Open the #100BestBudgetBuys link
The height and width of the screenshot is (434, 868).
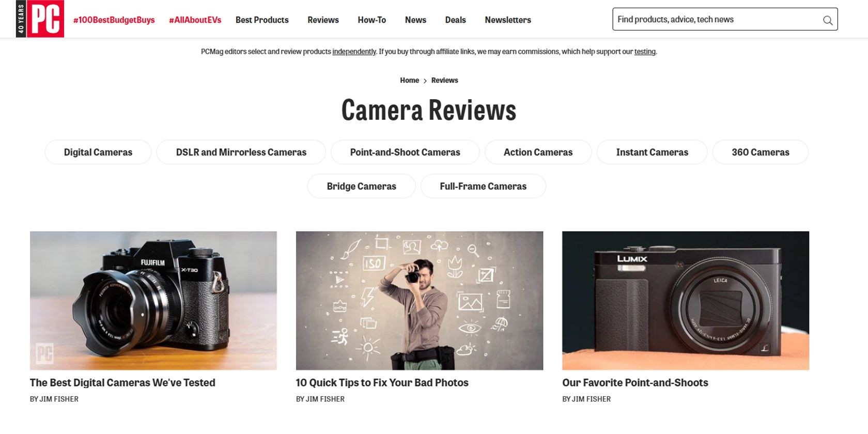coord(114,20)
